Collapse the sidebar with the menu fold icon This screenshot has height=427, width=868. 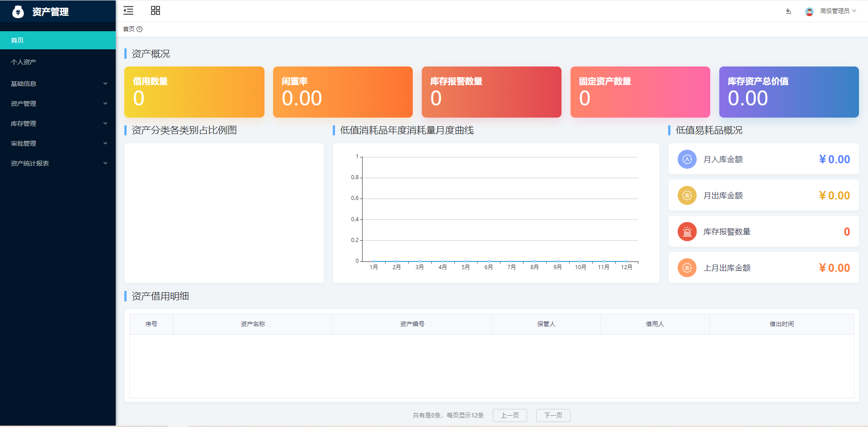128,11
